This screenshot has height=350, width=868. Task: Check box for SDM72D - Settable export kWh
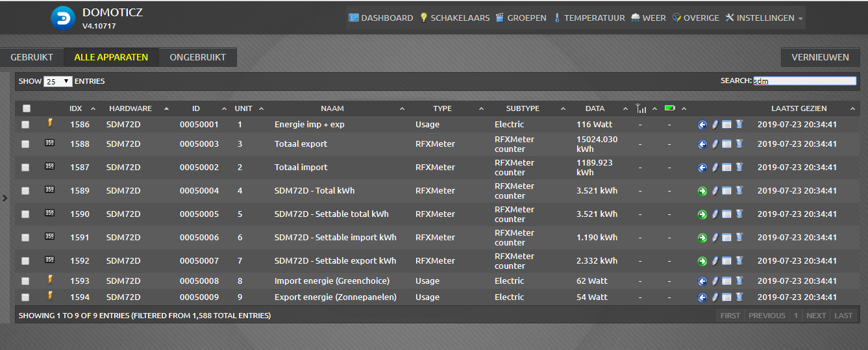(25, 261)
